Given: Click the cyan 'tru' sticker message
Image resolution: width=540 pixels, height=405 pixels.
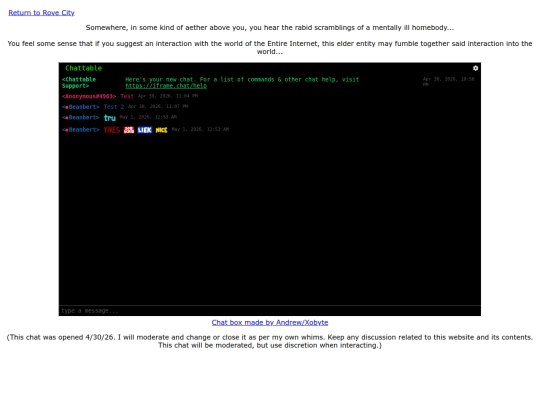Looking at the screenshot, I should (x=110, y=118).
